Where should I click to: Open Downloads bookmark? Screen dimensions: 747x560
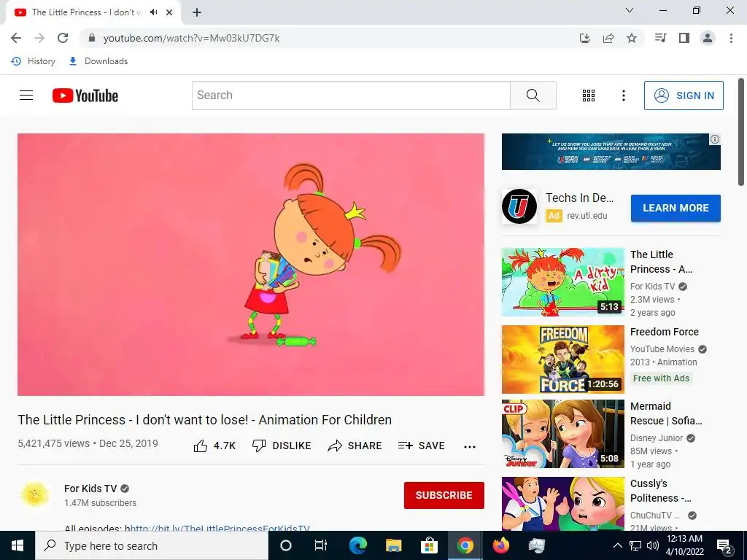click(x=98, y=61)
